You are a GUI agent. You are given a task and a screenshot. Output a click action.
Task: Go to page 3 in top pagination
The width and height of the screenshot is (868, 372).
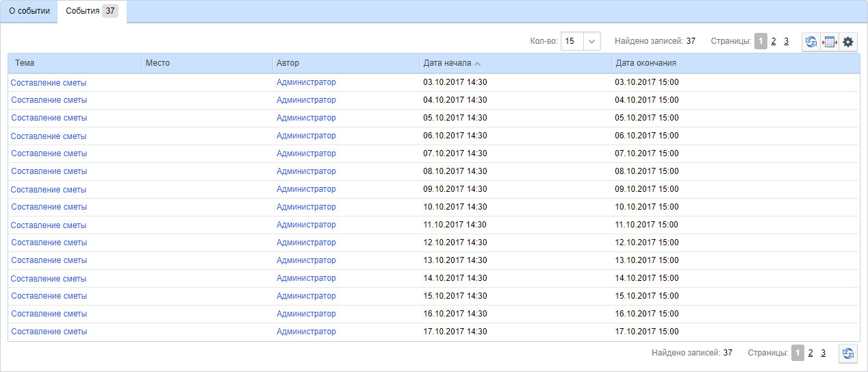click(787, 41)
